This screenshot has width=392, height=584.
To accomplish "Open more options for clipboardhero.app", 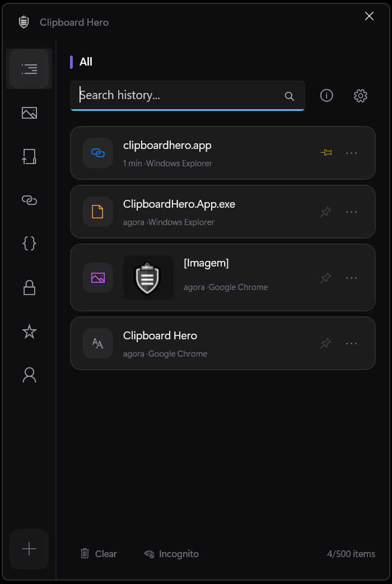I will tap(351, 153).
